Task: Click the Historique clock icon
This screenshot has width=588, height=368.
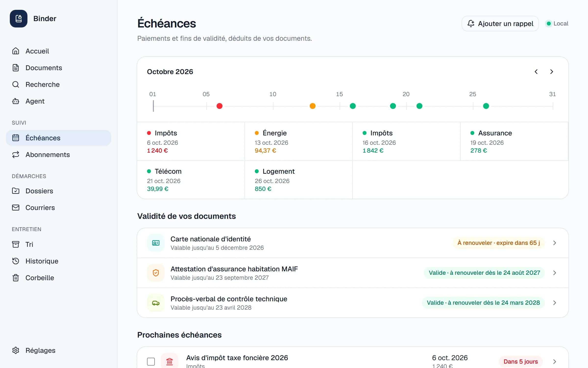Action: click(x=16, y=261)
